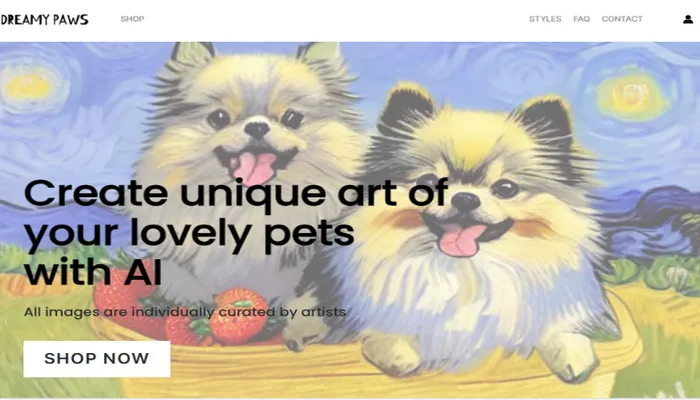
Task: Select the subtitle about images curated by artists
Action: (x=185, y=312)
